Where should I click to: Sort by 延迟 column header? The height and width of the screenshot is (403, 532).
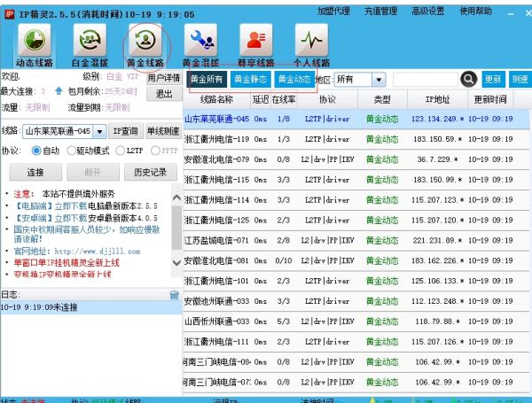[x=261, y=100]
